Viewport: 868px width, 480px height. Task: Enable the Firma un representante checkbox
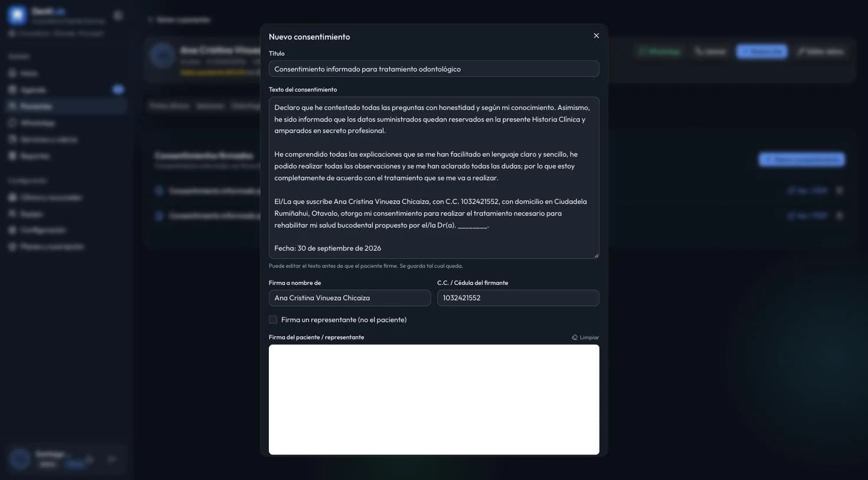coord(273,320)
